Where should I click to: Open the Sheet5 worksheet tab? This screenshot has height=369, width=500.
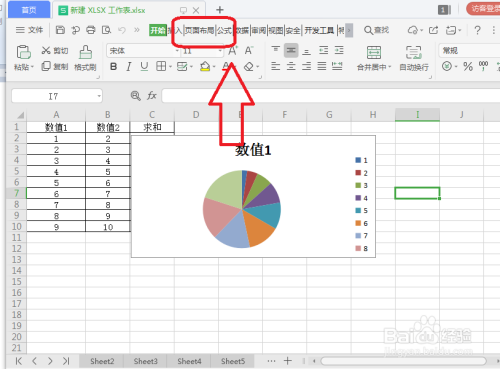[x=233, y=361]
